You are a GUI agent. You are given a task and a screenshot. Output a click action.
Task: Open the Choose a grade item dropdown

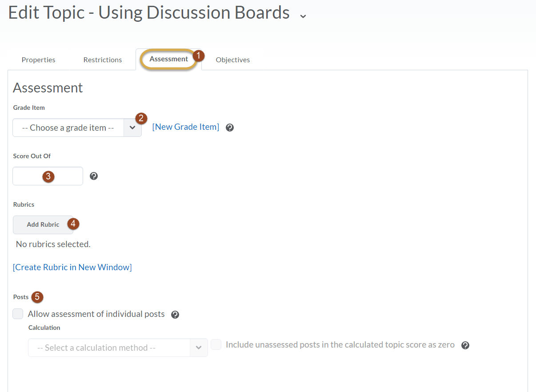77,128
